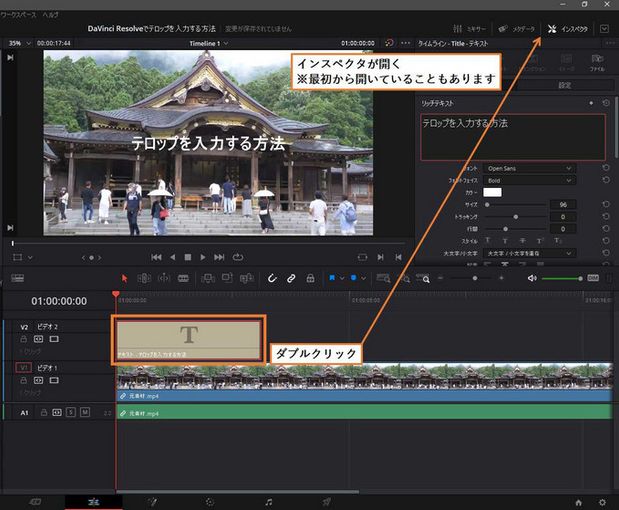This screenshot has height=510, width=619.
Task: Lock the Video 1 track
Action: 24,381
